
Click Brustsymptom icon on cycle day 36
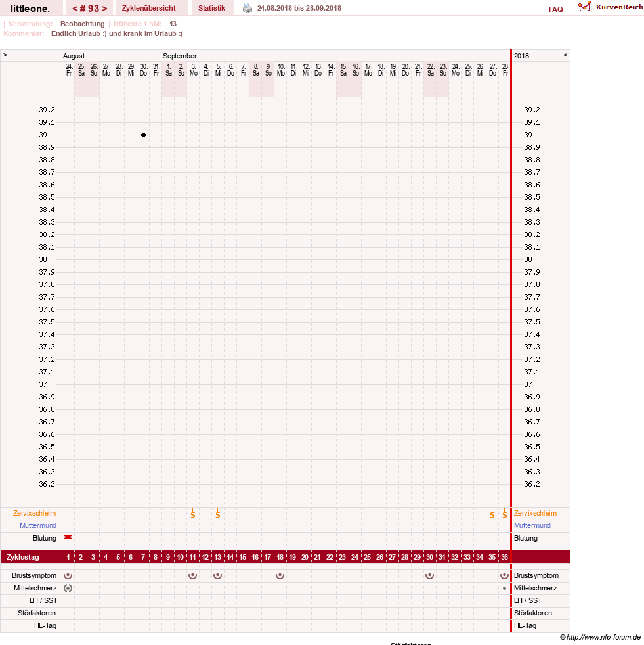[504, 575]
